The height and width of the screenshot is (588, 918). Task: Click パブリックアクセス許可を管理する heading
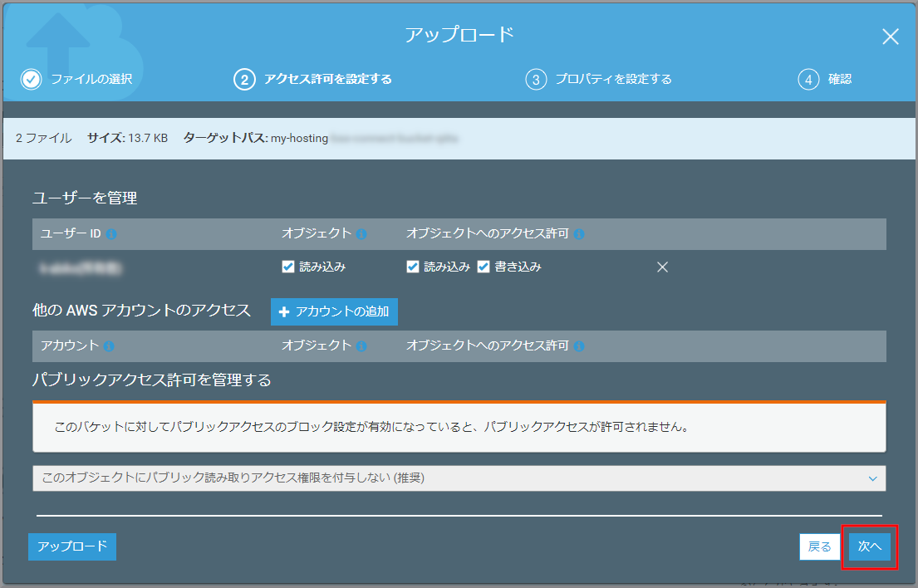[152, 380]
